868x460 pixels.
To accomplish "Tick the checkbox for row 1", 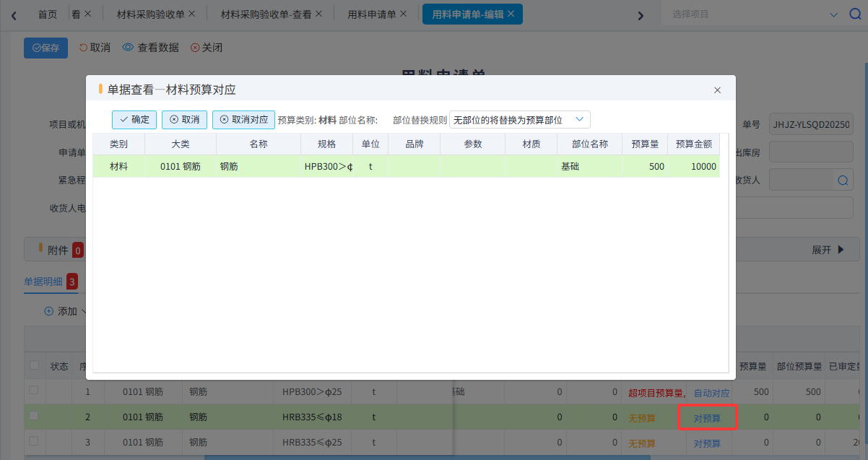I will [x=33, y=391].
